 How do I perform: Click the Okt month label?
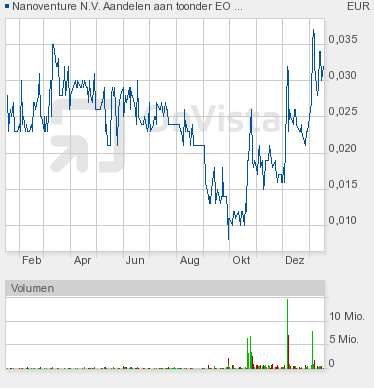[241, 260]
